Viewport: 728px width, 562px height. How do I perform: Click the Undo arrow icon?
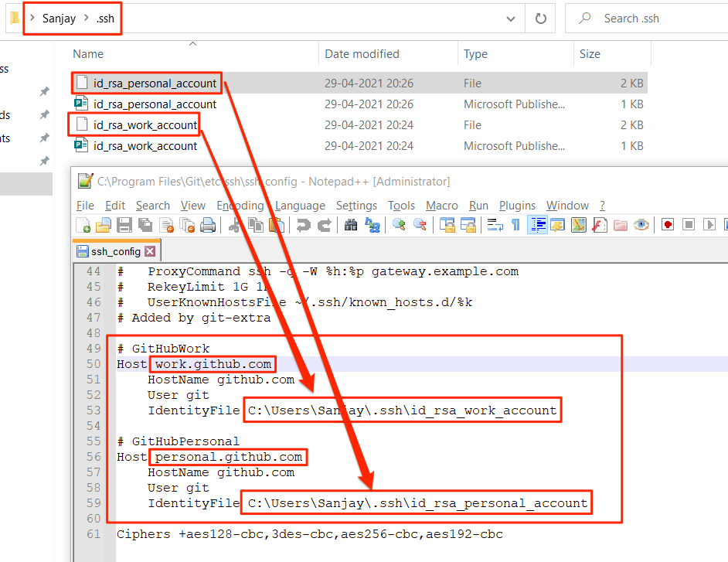[304, 225]
